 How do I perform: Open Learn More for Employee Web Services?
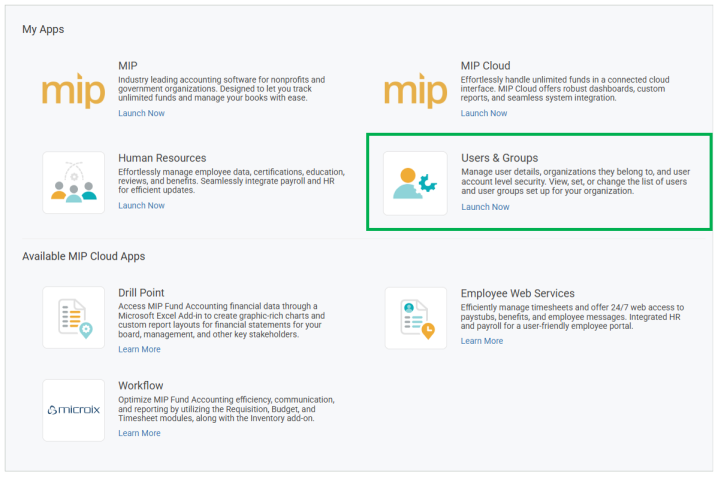tap(482, 341)
